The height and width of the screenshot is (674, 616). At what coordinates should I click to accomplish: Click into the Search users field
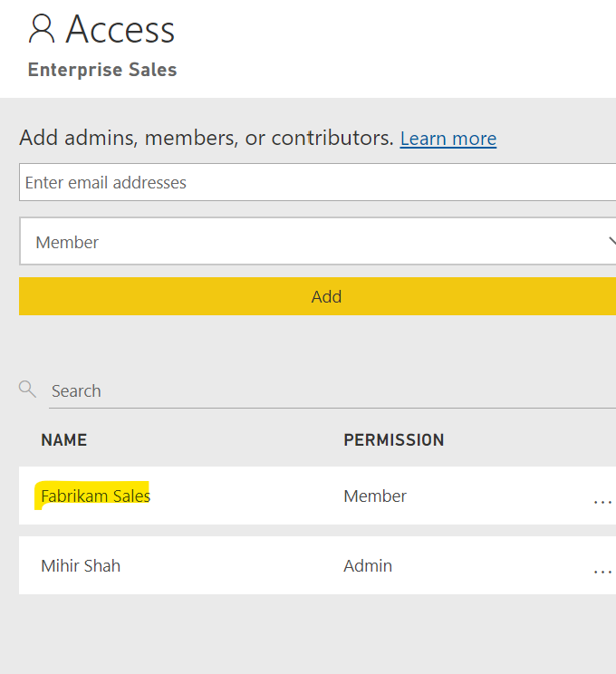(x=326, y=391)
